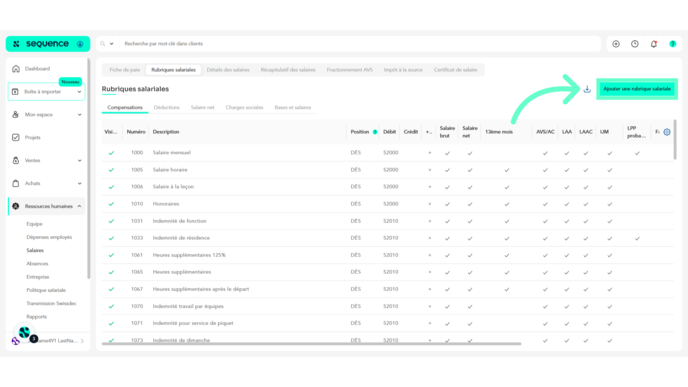
Task: Toggle AVS/AC check for Heures supplémentaires 125%
Action: (x=545, y=255)
